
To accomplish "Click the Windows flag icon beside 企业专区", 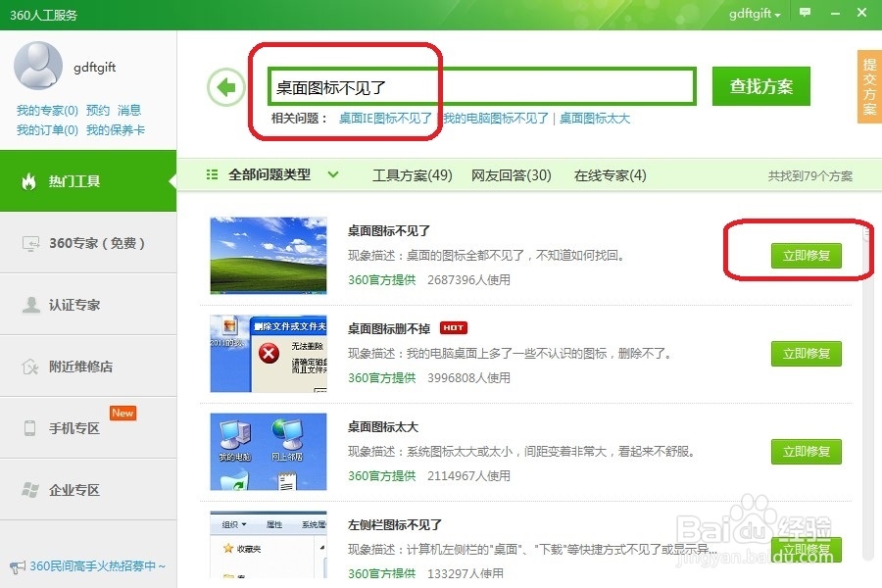I will 30,490.
